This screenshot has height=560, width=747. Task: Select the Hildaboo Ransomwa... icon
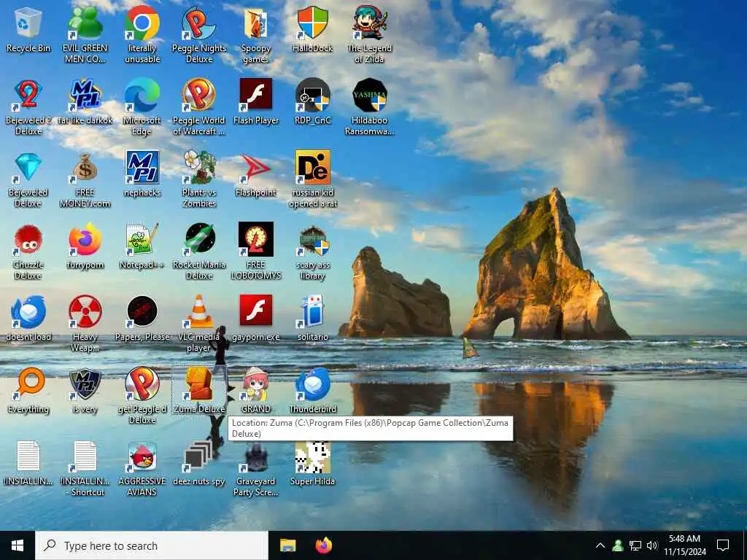[x=369, y=106]
